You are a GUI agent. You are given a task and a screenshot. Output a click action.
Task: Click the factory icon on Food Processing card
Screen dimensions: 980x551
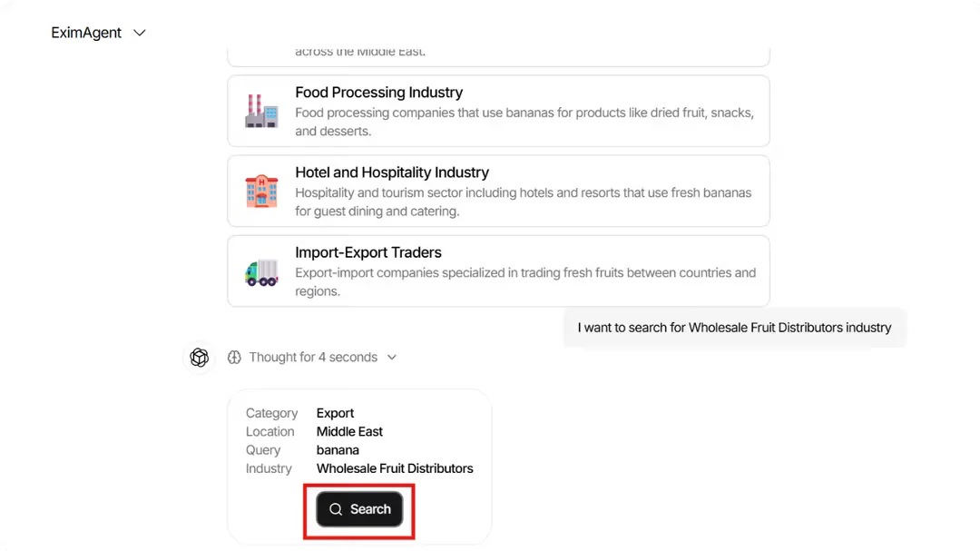[x=261, y=111]
